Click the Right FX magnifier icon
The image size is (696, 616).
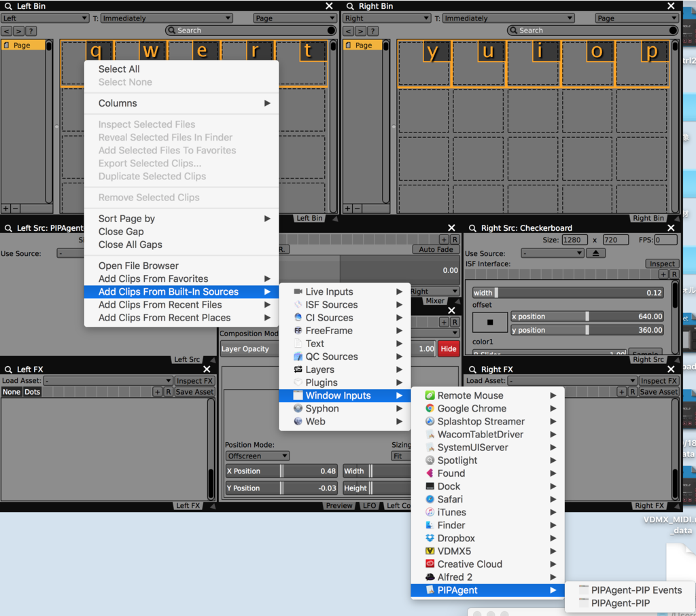(472, 369)
